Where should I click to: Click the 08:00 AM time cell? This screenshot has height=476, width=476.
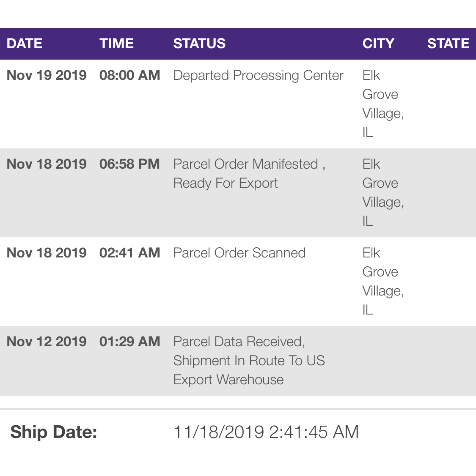click(129, 75)
